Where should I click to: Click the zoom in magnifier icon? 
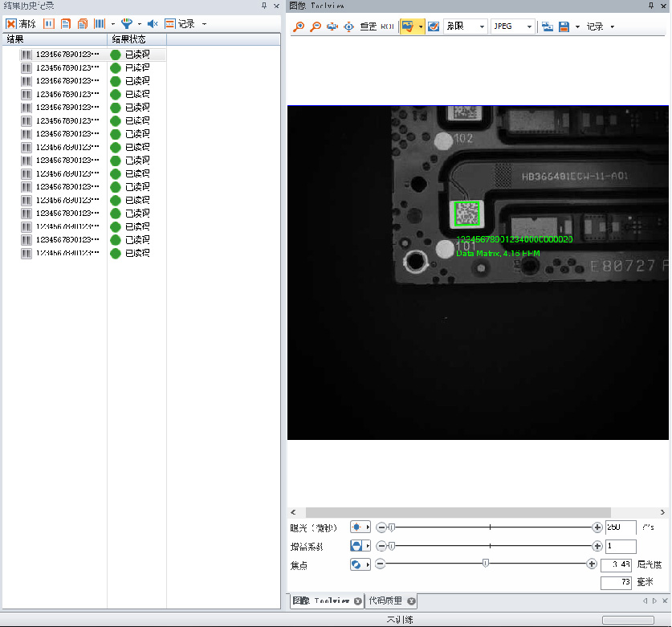[299, 26]
